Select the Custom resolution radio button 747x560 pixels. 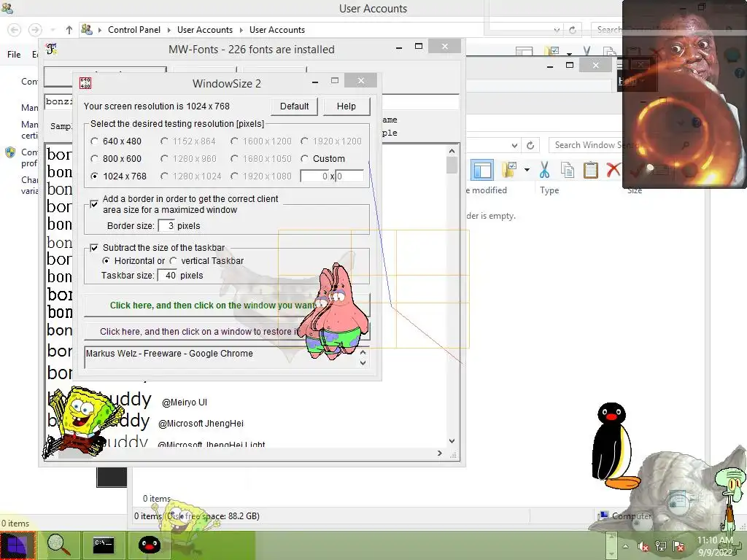(304, 158)
